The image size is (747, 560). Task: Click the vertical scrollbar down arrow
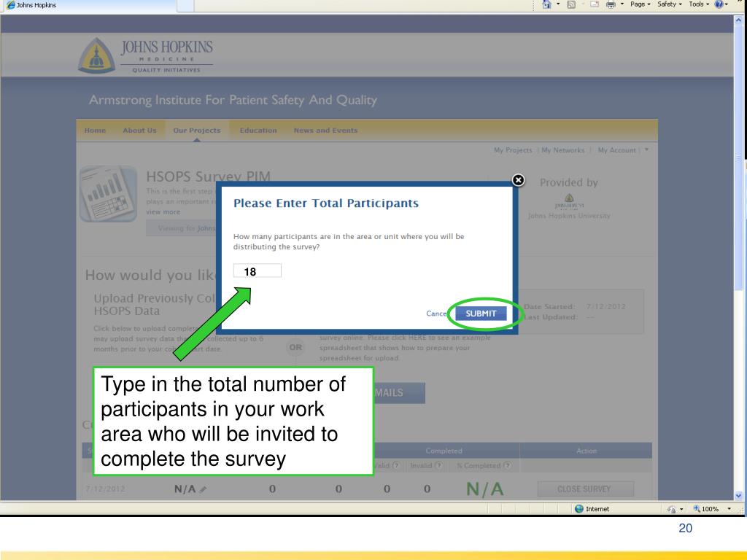tap(739, 495)
